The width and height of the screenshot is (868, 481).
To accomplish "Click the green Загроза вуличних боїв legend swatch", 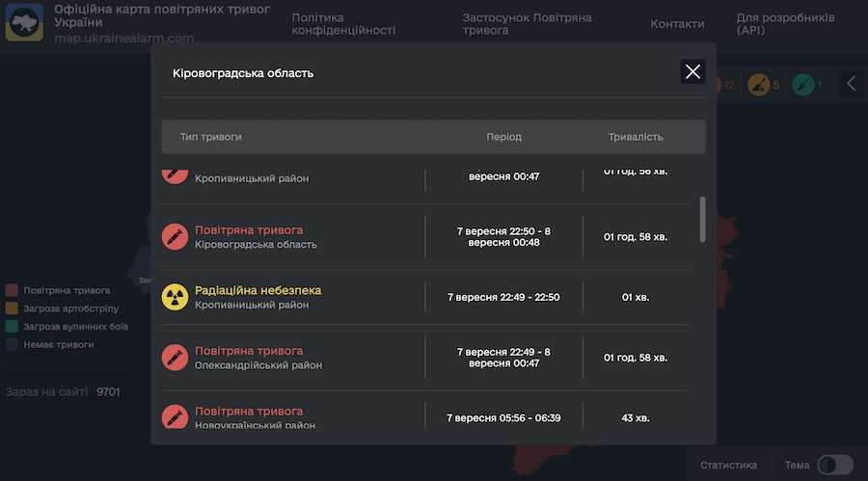I will [12, 327].
